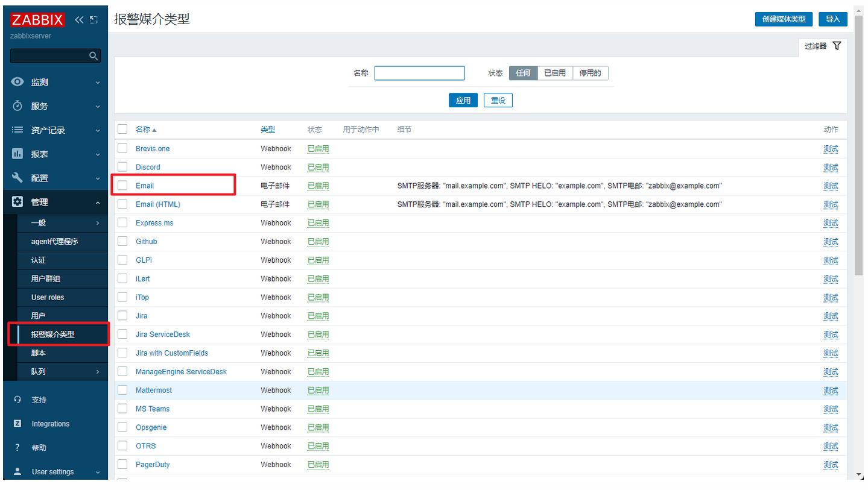Select 已启用 status filter option
Viewport: 868px width, 490px height.
pos(555,73)
